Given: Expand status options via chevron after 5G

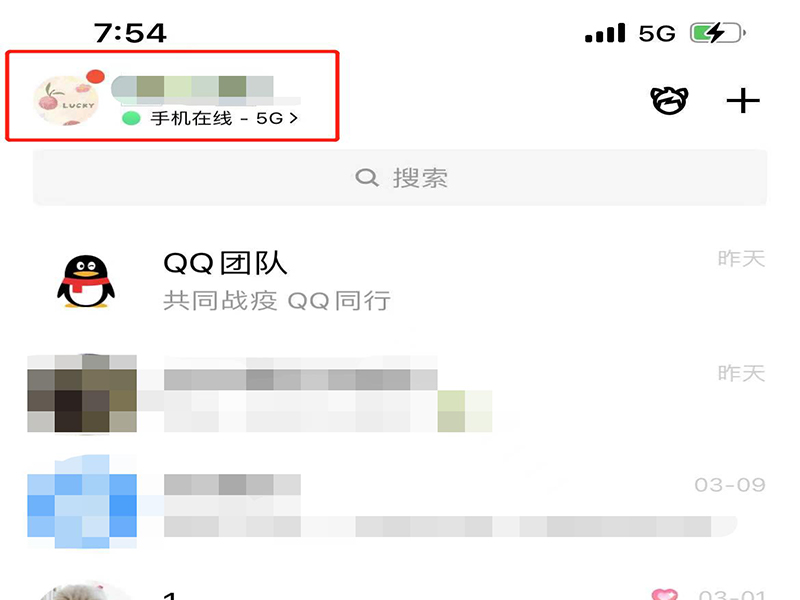Looking at the screenshot, I should pyautogui.click(x=293, y=118).
